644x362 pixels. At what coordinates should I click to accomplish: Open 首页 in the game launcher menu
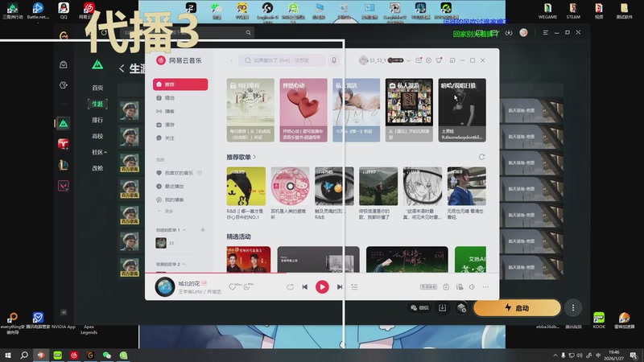point(97,88)
